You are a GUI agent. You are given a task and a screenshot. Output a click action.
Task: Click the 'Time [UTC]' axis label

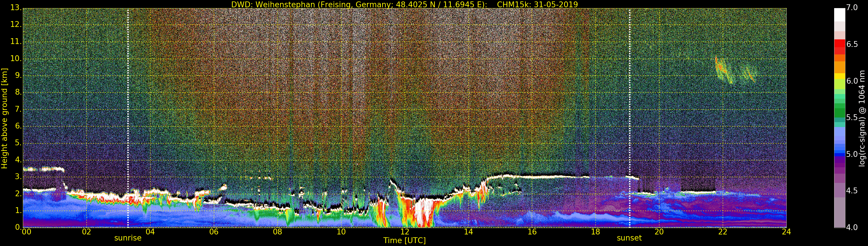pyautogui.click(x=404, y=241)
